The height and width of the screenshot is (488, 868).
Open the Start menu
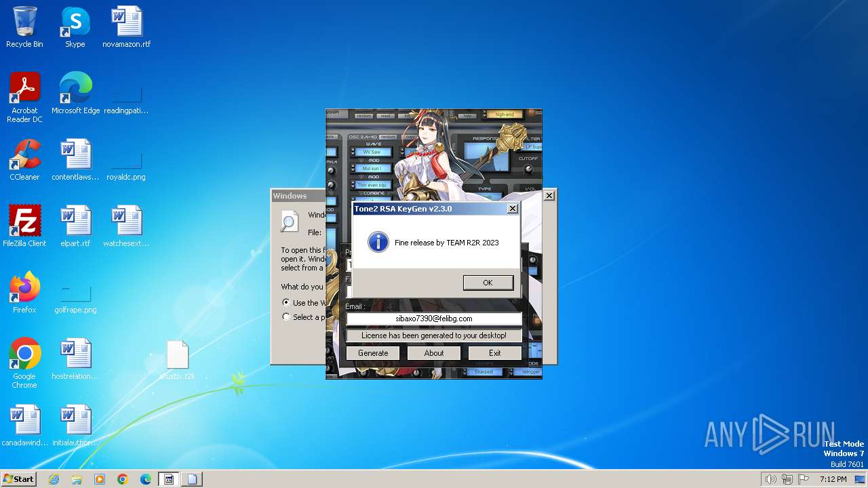pyautogui.click(x=18, y=479)
